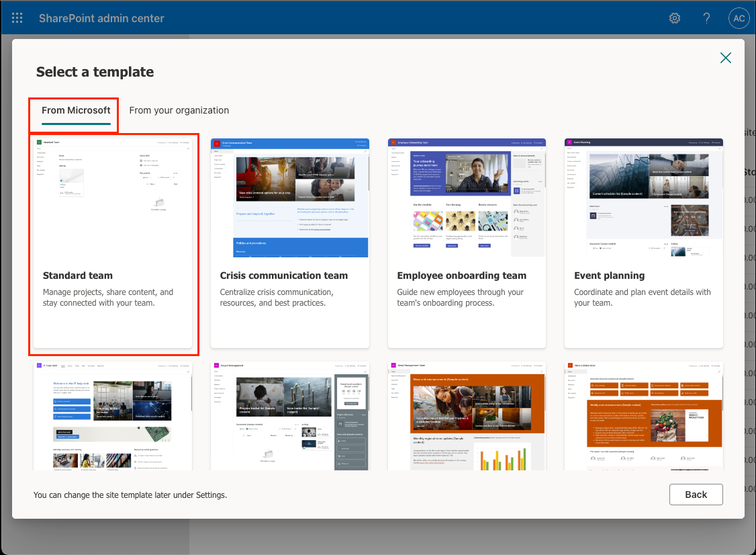
Task: Open the AC account avatar
Action: (x=739, y=18)
